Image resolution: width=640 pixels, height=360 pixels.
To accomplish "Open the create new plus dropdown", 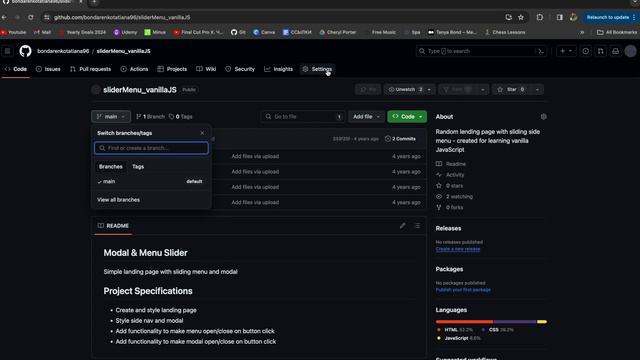I will click(x=566, y=51).
